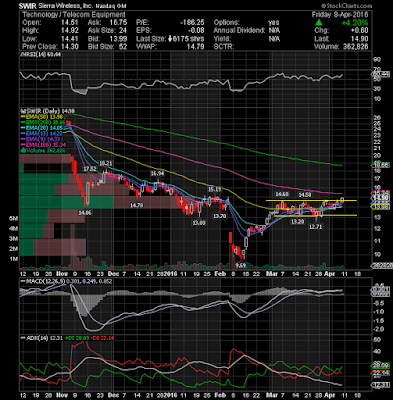Click the Friday 8-Apr-2016 date label
Image resolution: width=393 pixels, height=400 pixels.
(x=340, y=14)
